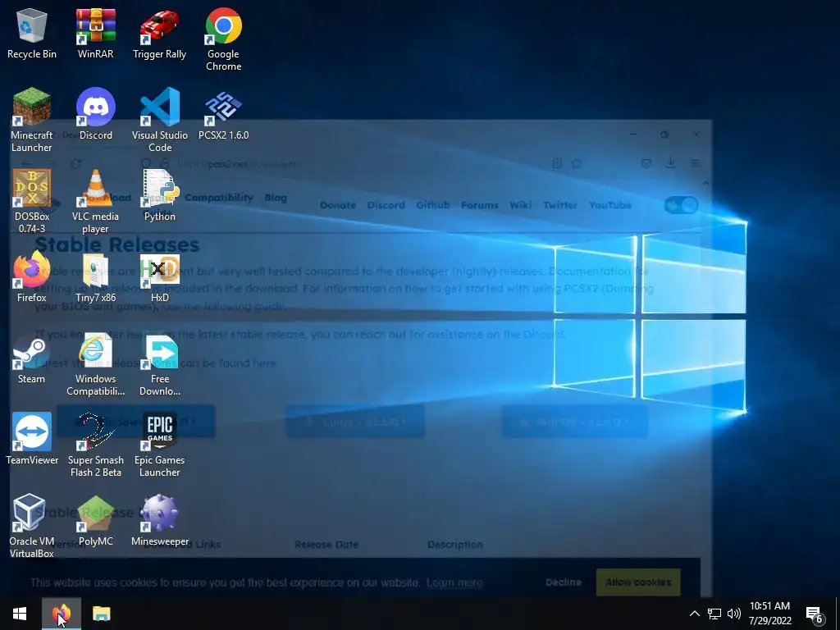Open the Compatibility menu on the PCSX2 site
This screenshot has height=630, width=840.
(218, 198)
